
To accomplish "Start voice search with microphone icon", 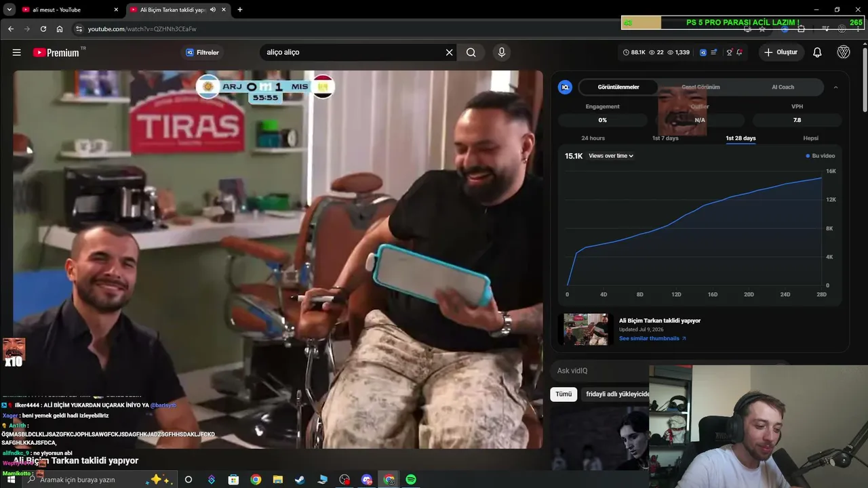I will (x=502, y=52).
